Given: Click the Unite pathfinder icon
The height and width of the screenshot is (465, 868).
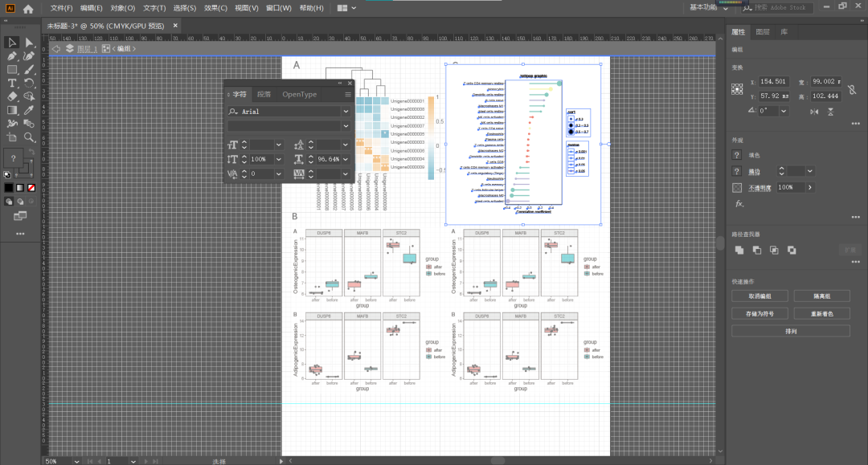Looking at the screenshot, I should pos(739,250).
